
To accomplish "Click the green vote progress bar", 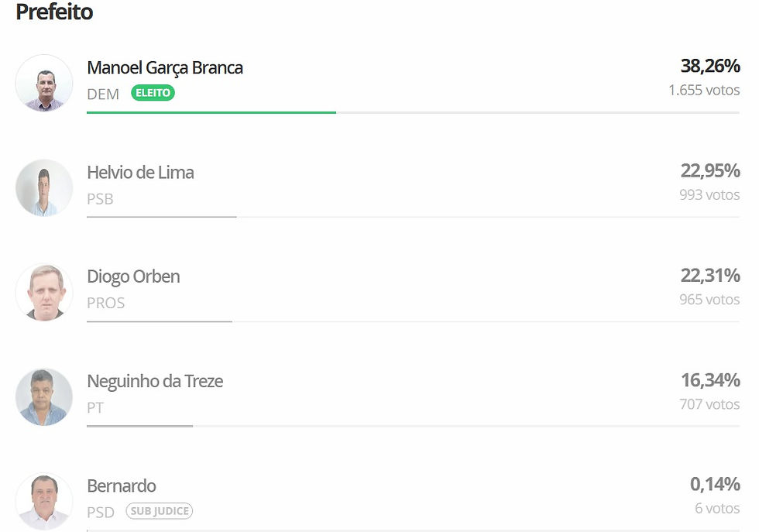I will 211,112.
